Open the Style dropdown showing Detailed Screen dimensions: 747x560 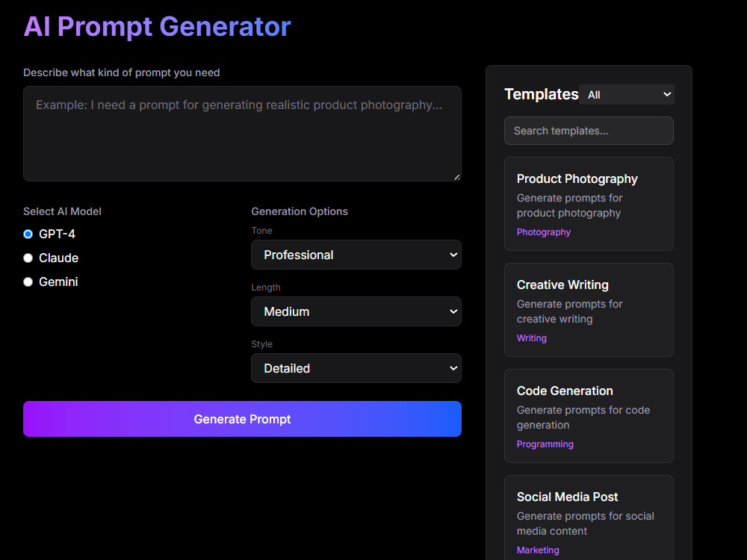[x=356, y=368]
